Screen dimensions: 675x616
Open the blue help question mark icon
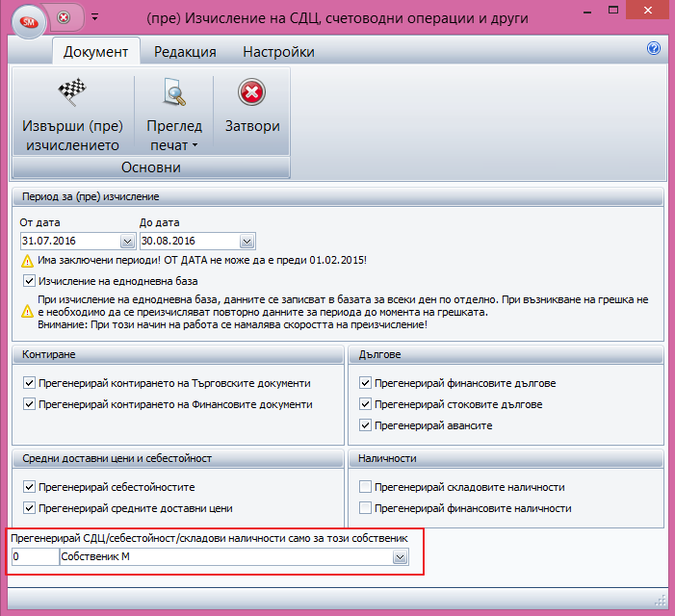(654, 48)
